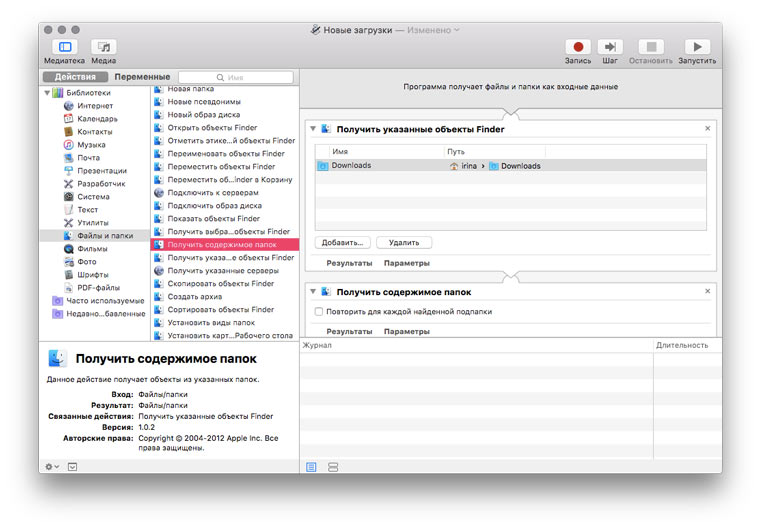Select the Новый образ диска action
Screen dimensions: 760x528
pos(225,115)
